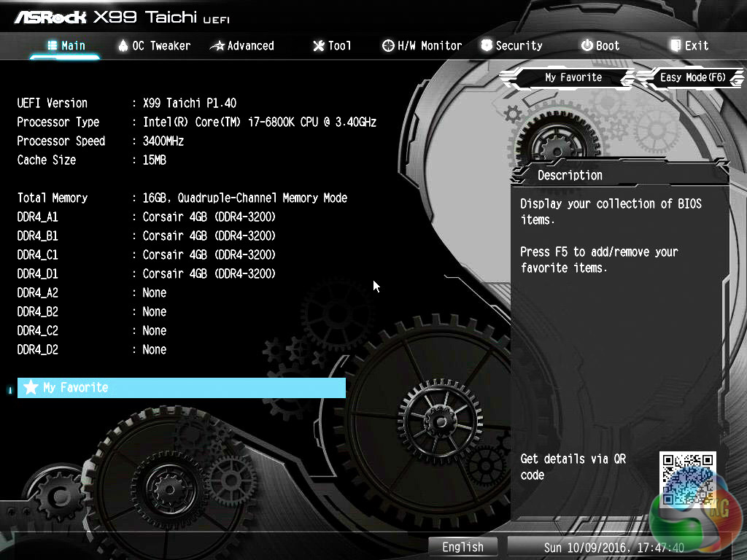Click the ASRock X99 Taichi UEFI logo
Image resolution: width=747 pixels, height=560 pixels.
tap(122, 17)
